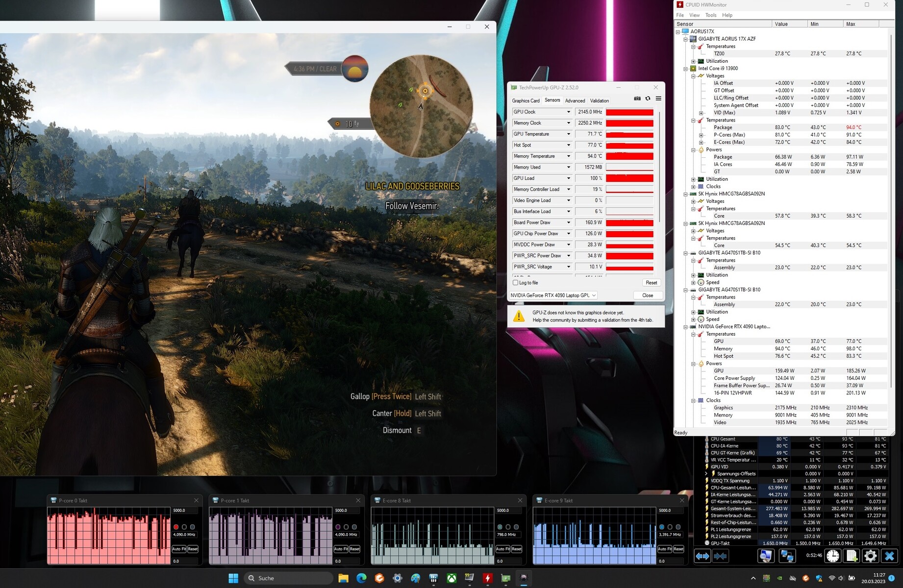903x588 pixels.
Task: Select last dot in E-core 9 Takt graph
Action: [x=678, y=527]
